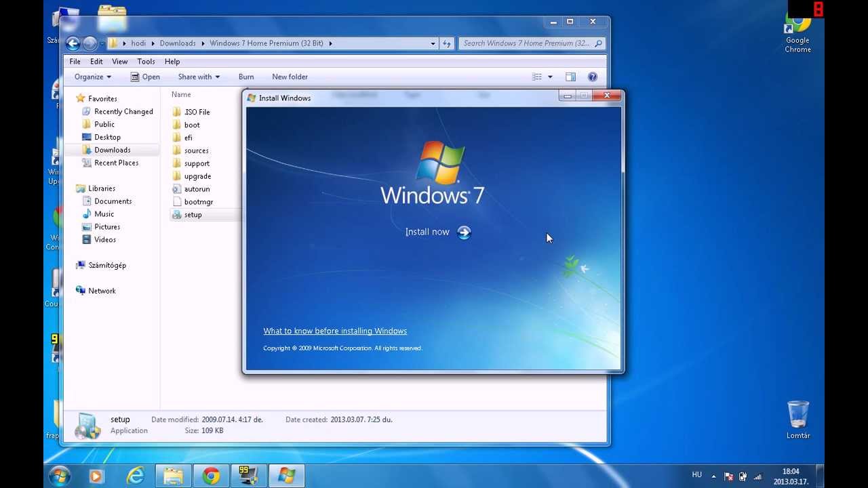Select Downloads in the navigation pane
Screen dimensions: 868x488
point(113,150)
